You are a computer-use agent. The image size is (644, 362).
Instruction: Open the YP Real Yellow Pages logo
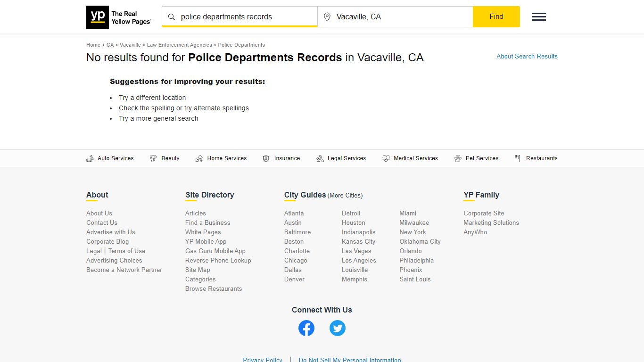(119, 17)
